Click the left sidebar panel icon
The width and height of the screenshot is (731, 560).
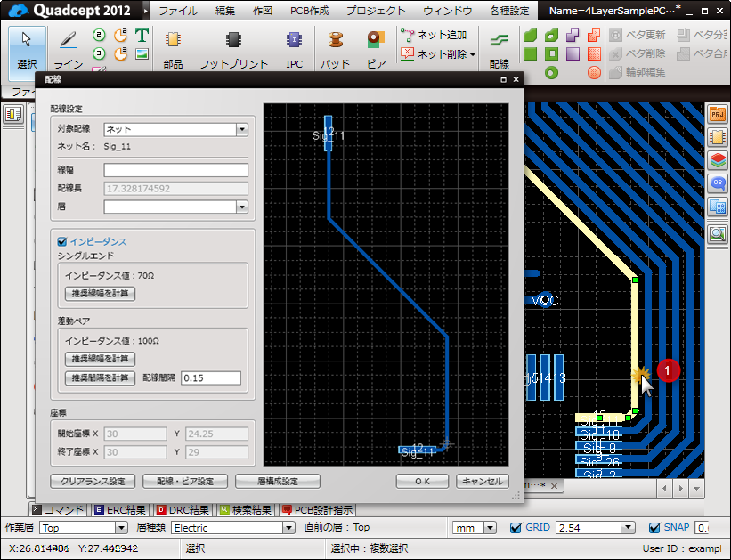coord(13,114)
